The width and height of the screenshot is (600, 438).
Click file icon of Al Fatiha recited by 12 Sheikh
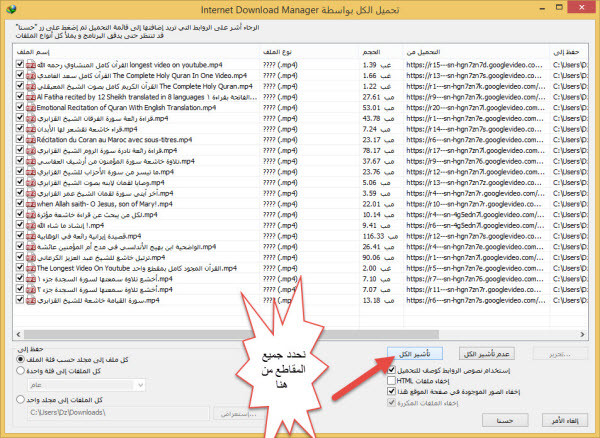pyautogui.click(x=31, y=97)
